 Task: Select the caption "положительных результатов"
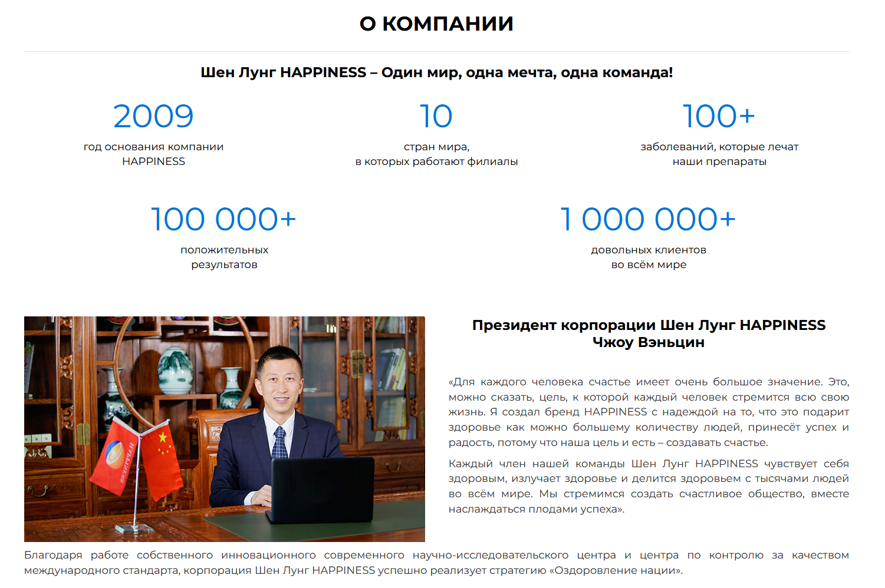[x=224, y=257]
